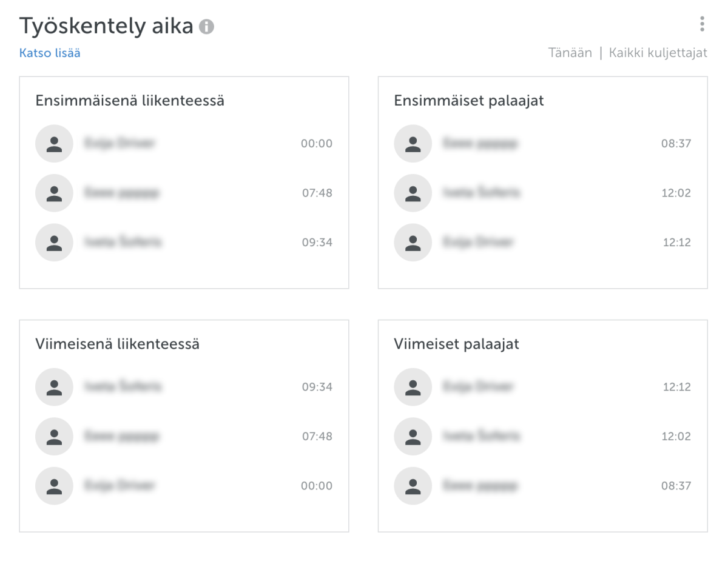Click avatar of 00:00 driver in Ensimmäisenä liikenteessä

(x=54, y=144)
